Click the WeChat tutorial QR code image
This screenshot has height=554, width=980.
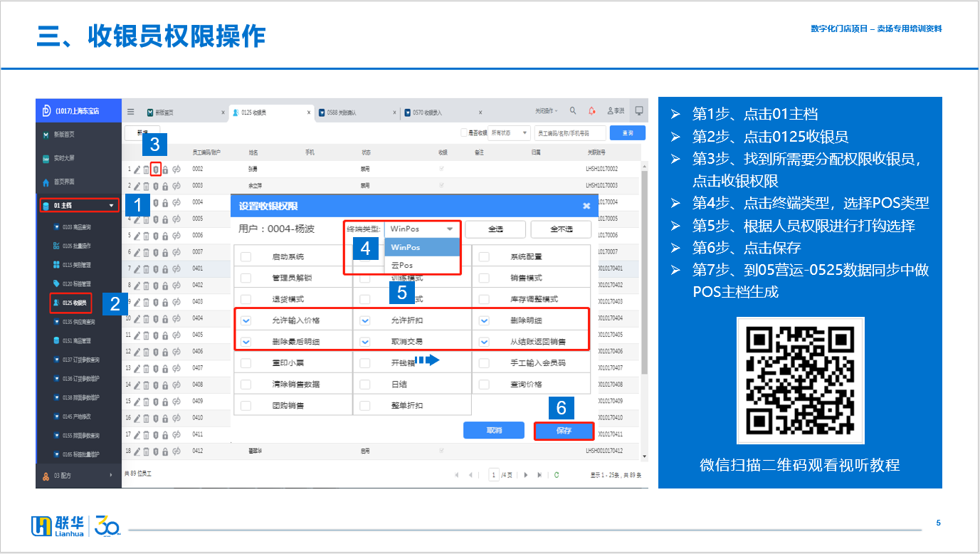[x=800, y=381]
